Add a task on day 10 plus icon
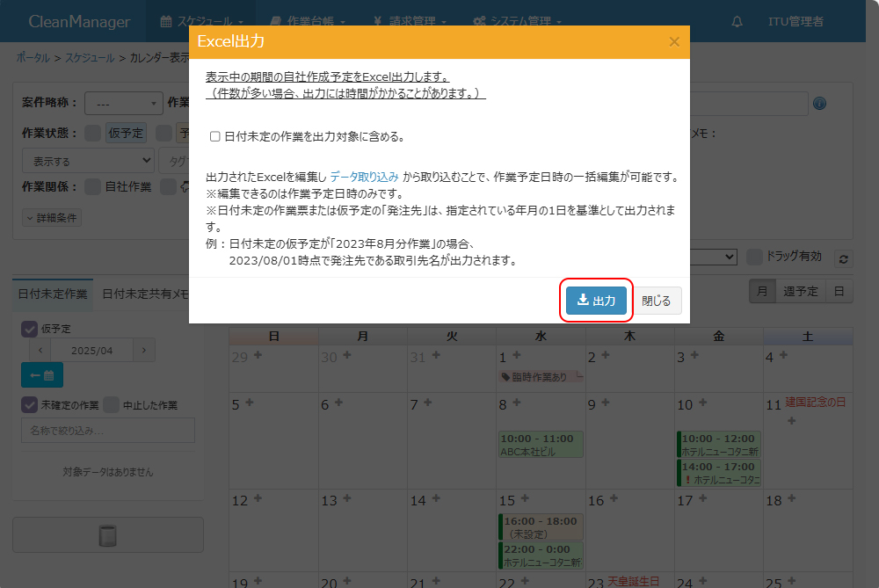This screenshot has height=588, width=879. 703,403
